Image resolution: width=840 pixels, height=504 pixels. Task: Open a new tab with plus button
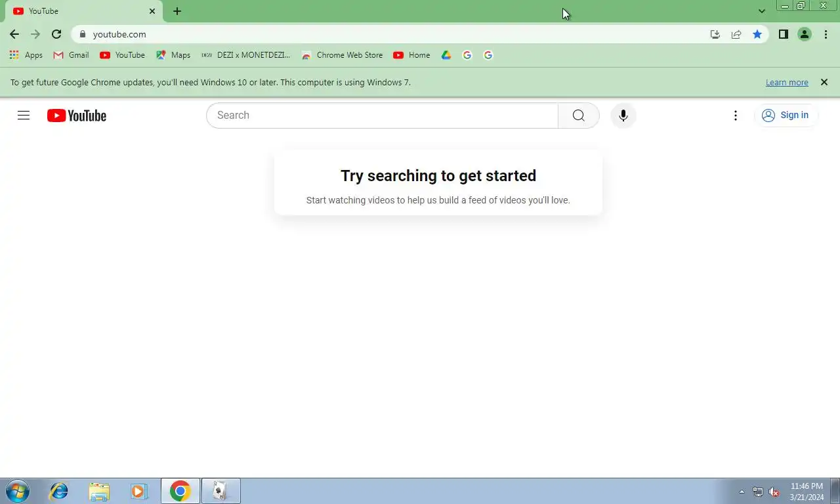tap(177, 11)
